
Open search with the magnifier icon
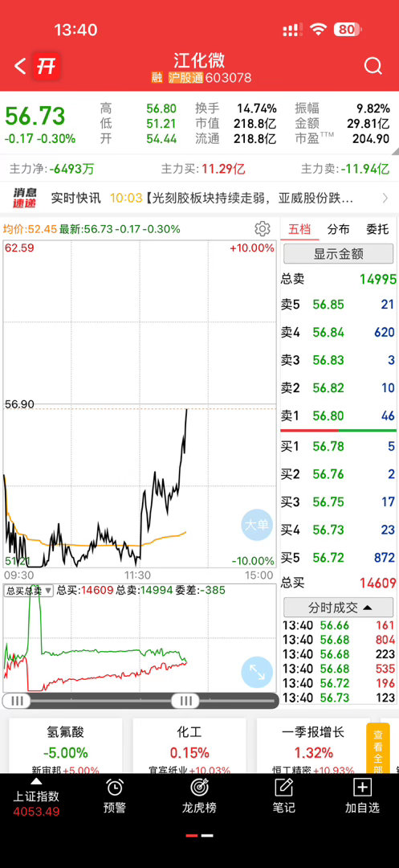coord(373,67)
